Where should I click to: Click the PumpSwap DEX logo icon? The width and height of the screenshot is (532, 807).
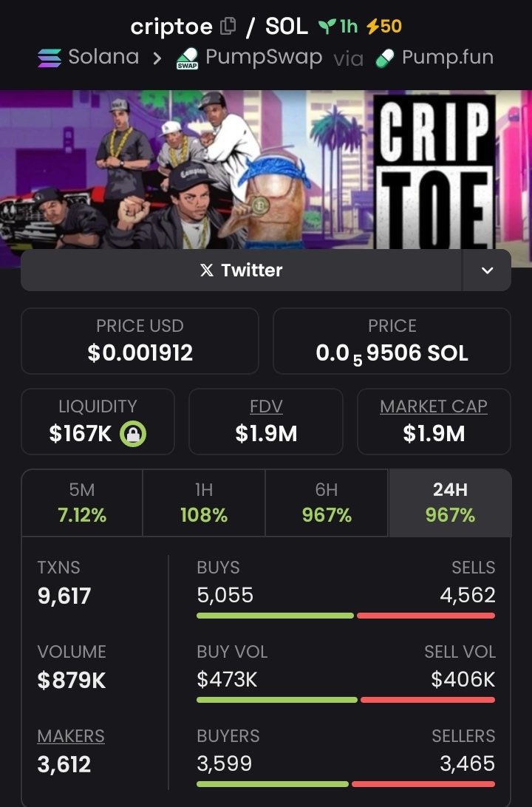[187, 58]
